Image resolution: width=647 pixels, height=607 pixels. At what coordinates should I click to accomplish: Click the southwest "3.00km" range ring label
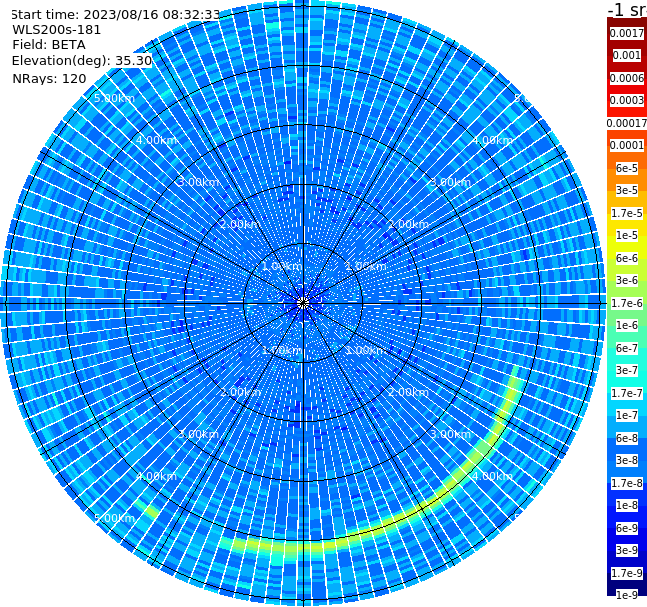coord(198,434)
